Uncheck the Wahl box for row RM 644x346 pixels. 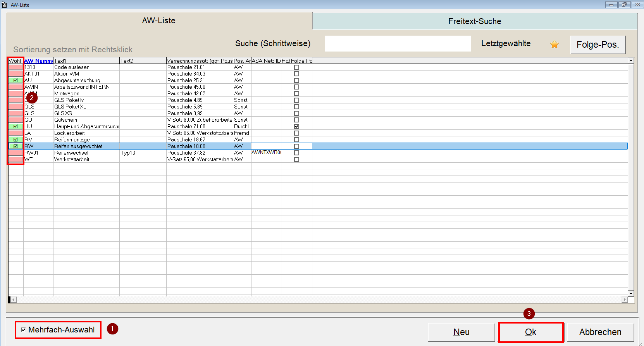(x=15, y=140)
